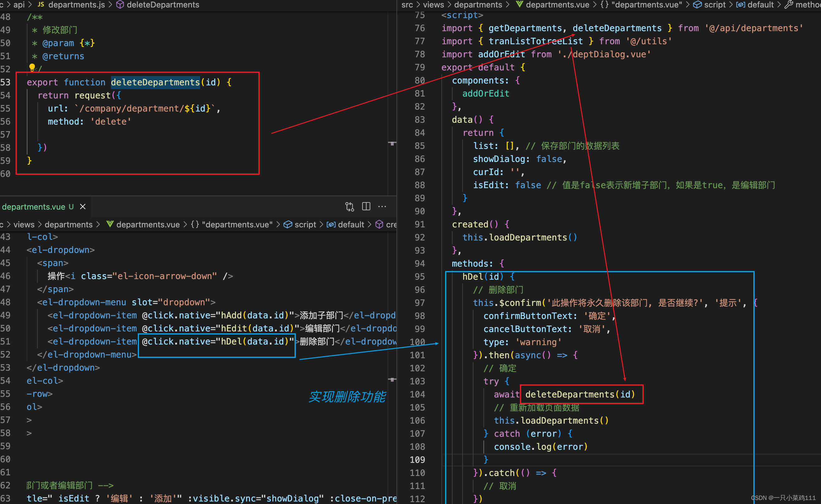Image resolution: width=821 pixels, height=504 pixels.
Task: Click the lightbulb quick-fix icon
Action: tap(32, 68)
